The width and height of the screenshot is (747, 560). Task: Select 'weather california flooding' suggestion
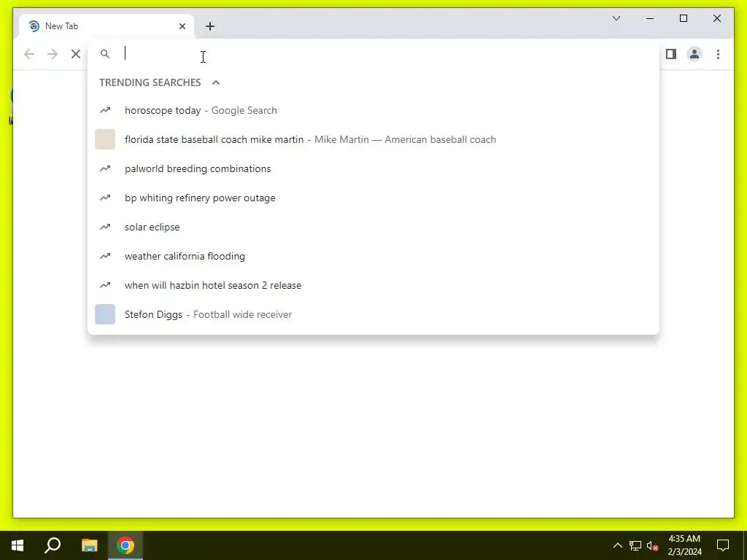(x=373, y=256)
